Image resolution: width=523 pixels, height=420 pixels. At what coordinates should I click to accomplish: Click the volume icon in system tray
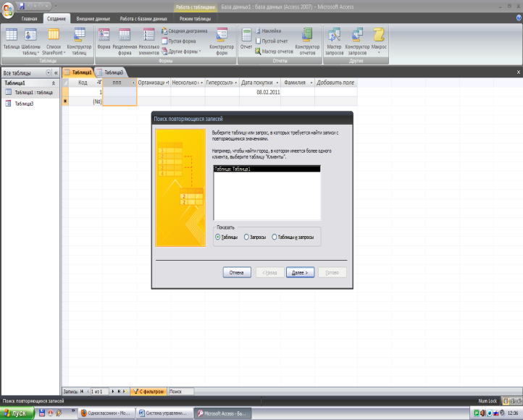482,413
